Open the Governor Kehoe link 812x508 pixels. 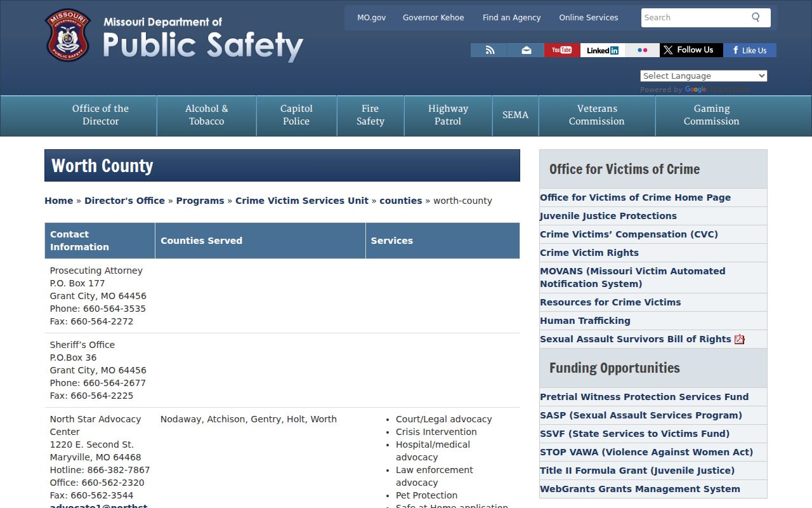[x=433, y=18]
